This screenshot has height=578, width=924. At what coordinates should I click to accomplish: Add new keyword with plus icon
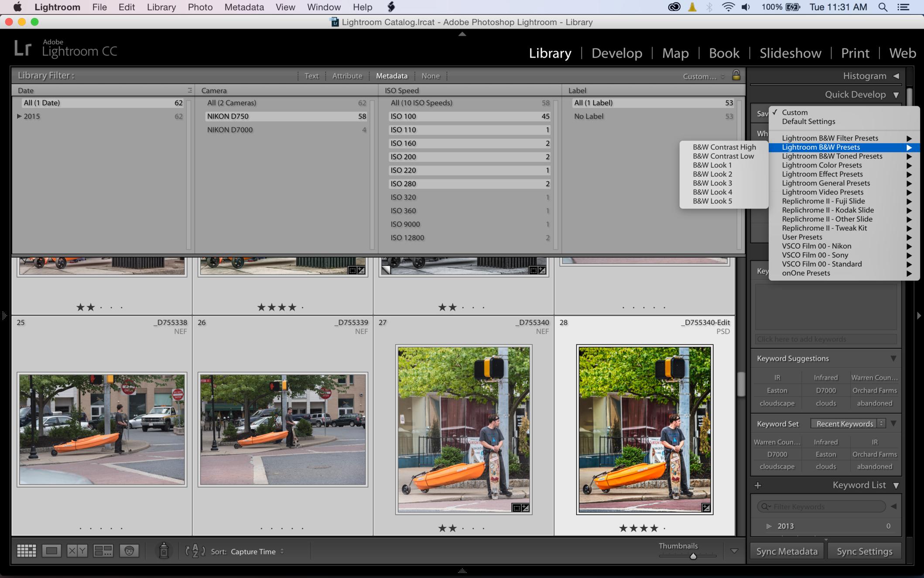[x=758, y=485]
